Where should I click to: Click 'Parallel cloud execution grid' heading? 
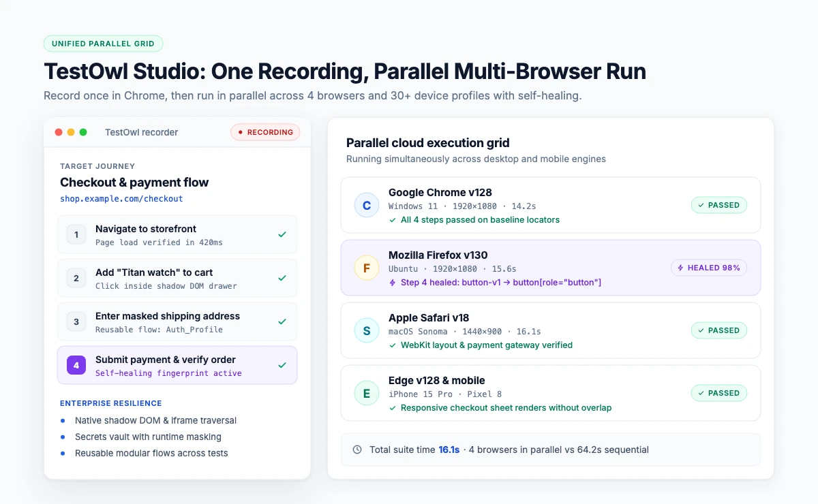428,143
